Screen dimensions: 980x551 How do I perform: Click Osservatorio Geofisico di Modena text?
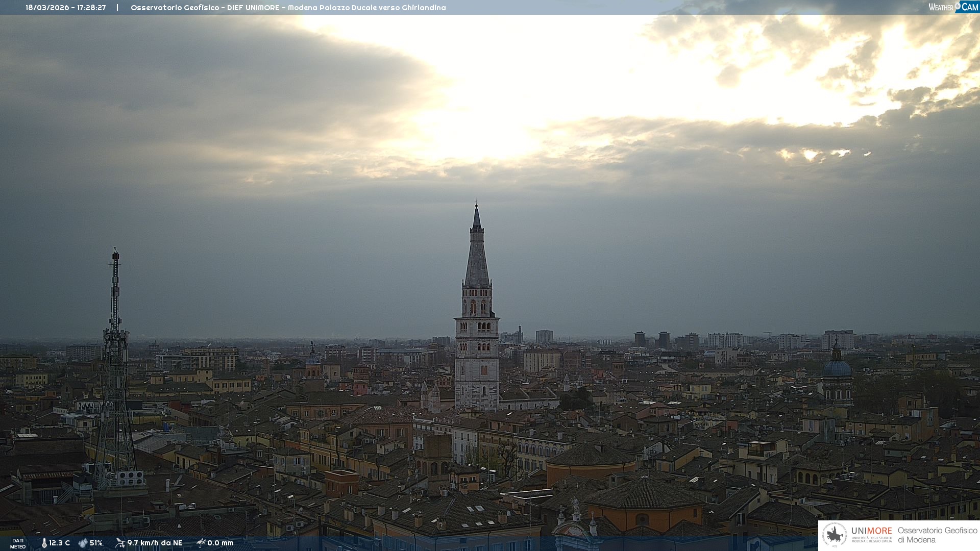point(937,535)
